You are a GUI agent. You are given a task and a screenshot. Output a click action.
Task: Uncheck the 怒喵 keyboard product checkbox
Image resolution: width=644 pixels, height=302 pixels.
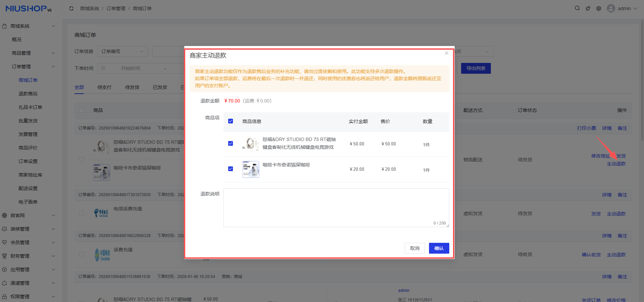[x=231, y=143]
